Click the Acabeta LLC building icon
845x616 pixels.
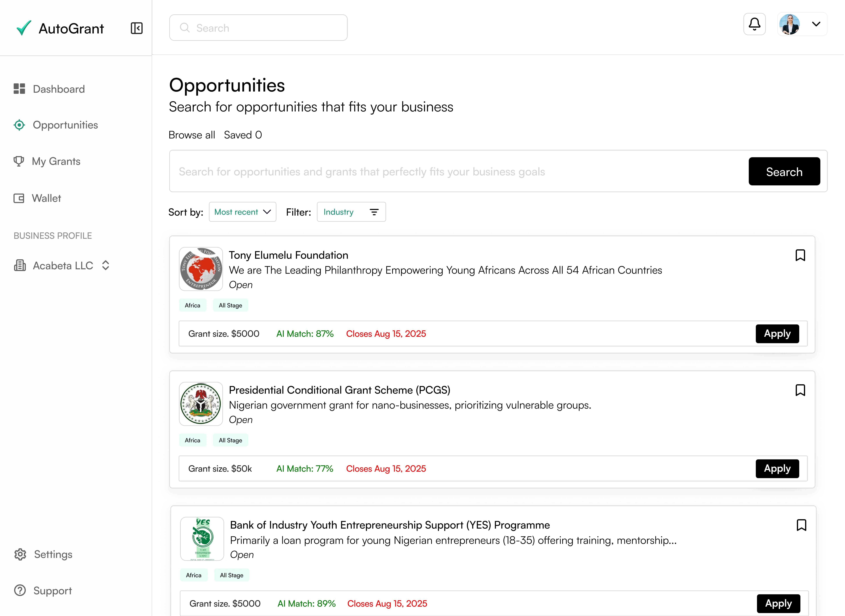pyautogui.click(x=20, y=265)
